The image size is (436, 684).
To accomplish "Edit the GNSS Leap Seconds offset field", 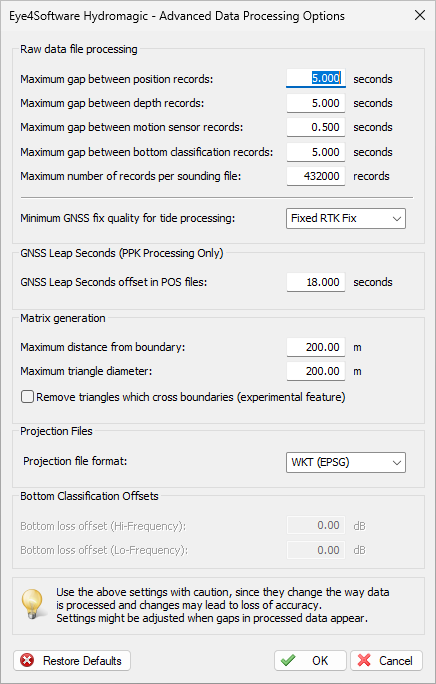I will [316, 282].
